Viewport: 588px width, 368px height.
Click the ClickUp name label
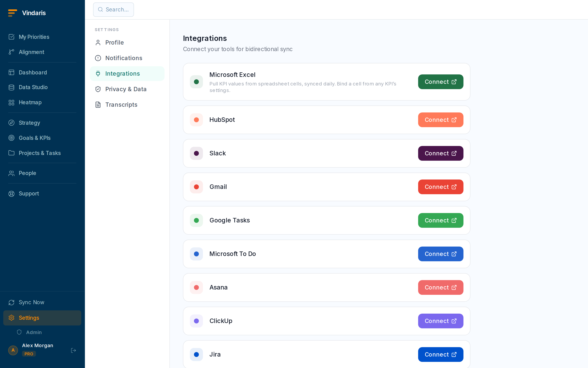[x=221, y=321]
